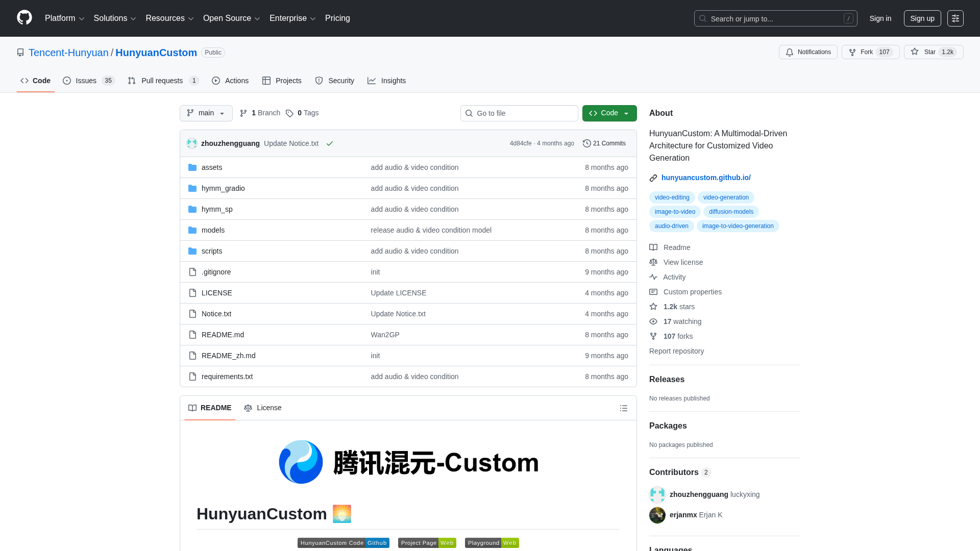Expand the Open Source menu
Screen dimensions: 980x551
(x=231, y=18)
